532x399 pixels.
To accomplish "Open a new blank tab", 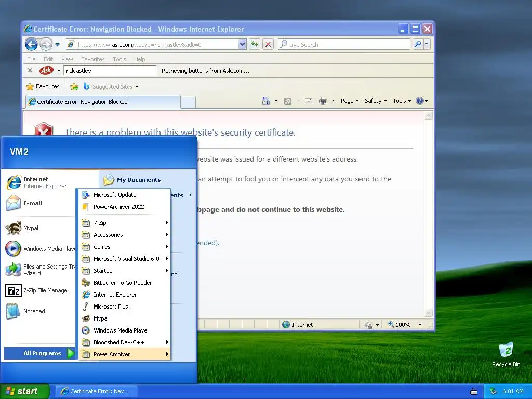I will [188, 102].
